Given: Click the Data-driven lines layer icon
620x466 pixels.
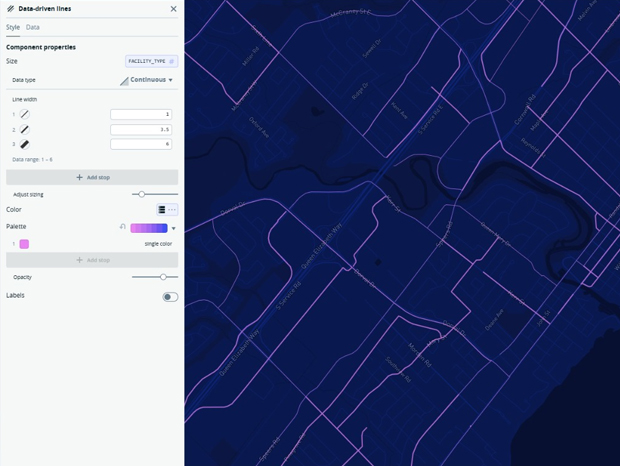Looking at the screenshot, I should pyautogui.click(x=11, y=9).
